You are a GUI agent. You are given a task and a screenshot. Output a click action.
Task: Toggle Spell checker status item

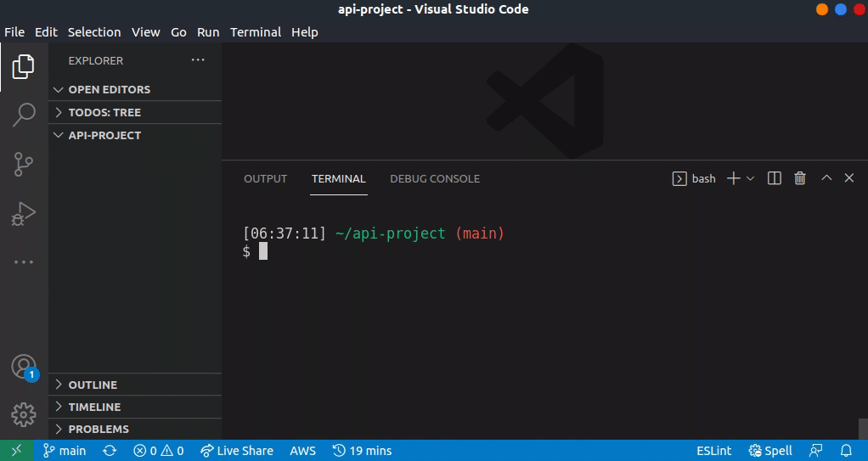point(770,451)
